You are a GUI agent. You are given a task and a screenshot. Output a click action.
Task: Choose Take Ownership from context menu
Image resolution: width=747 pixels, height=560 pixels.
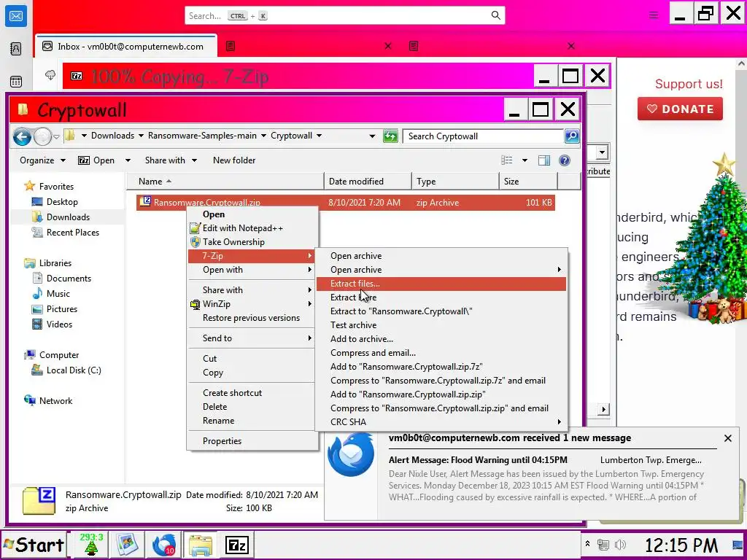pyautogui.click(x=252, y=242)
